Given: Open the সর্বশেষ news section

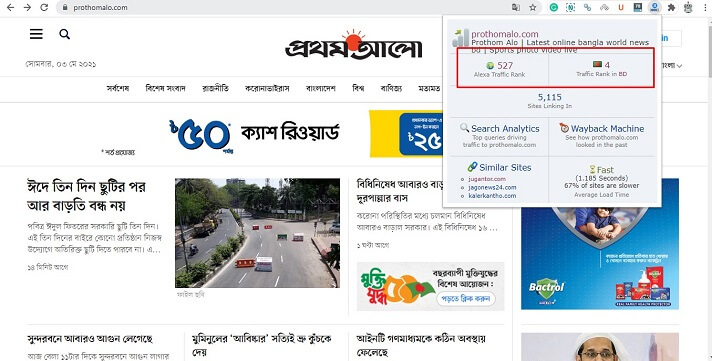Looking at the screenshot, I should pyautogui.click(x=118, y=88).
